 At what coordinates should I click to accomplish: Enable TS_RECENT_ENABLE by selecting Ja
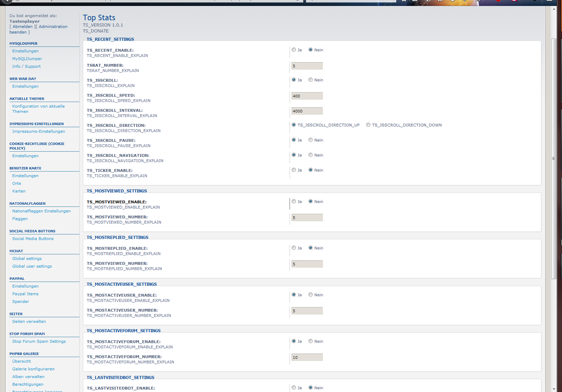tap(294, 50)
